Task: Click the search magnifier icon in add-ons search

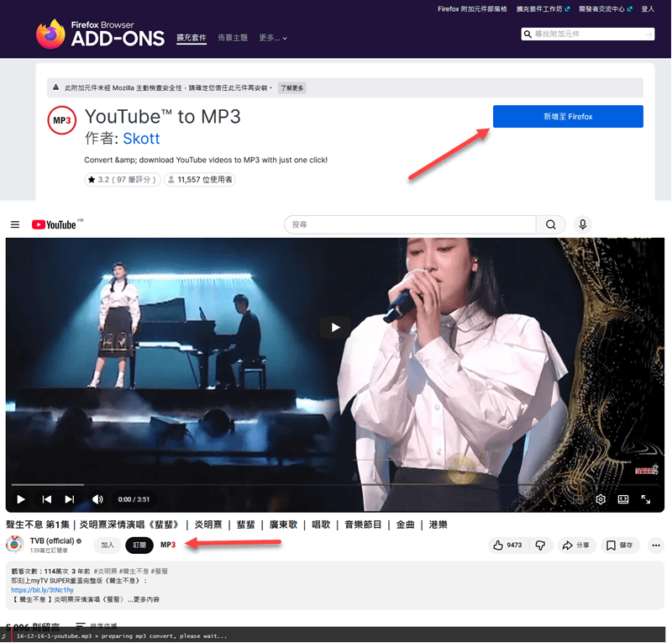Action: (x=528, y=34)
